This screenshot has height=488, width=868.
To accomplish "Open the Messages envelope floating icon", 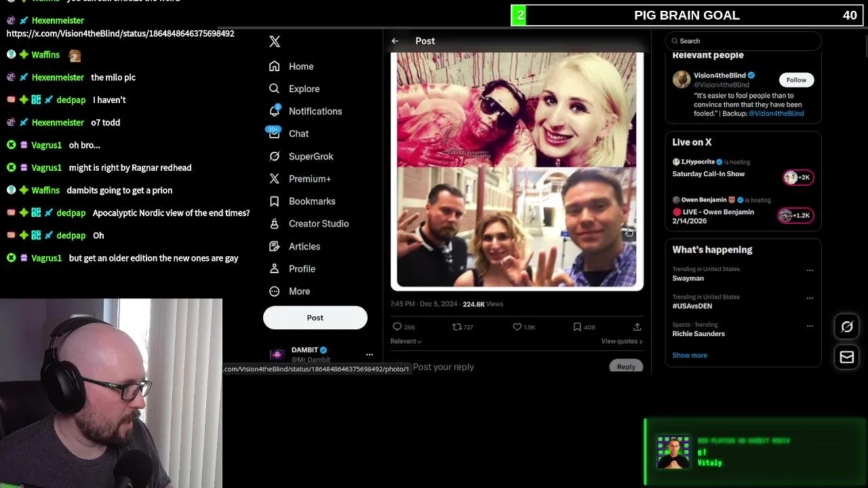I will pyautogui.click(x=847, y=357).
